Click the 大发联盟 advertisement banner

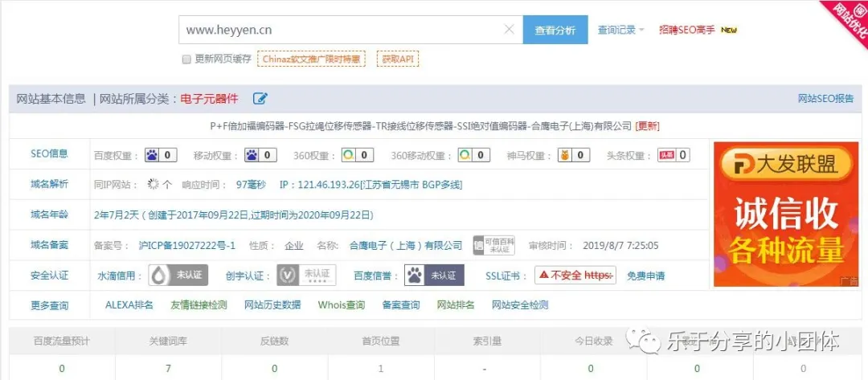[x=785, y=214]
